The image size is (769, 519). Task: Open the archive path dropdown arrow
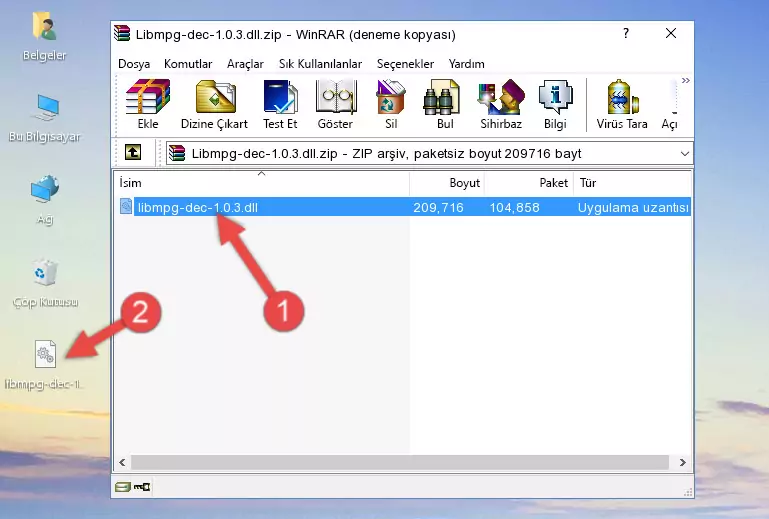pos(685,154)
